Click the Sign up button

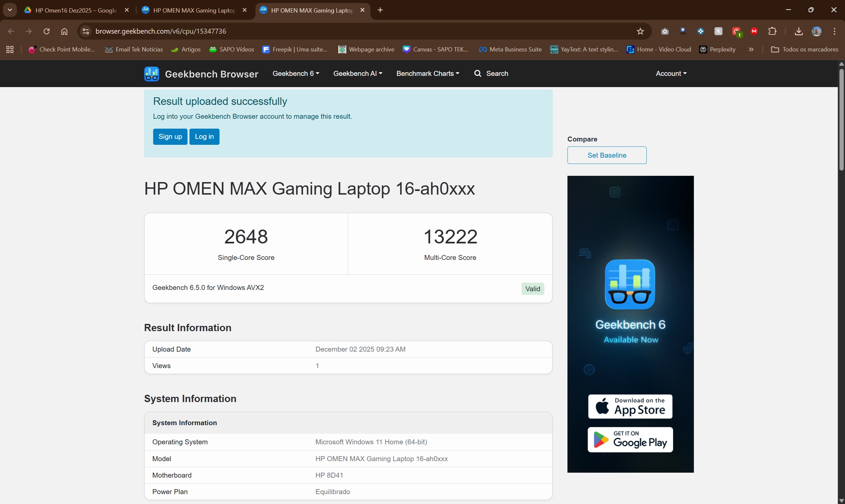coord(170,137)
